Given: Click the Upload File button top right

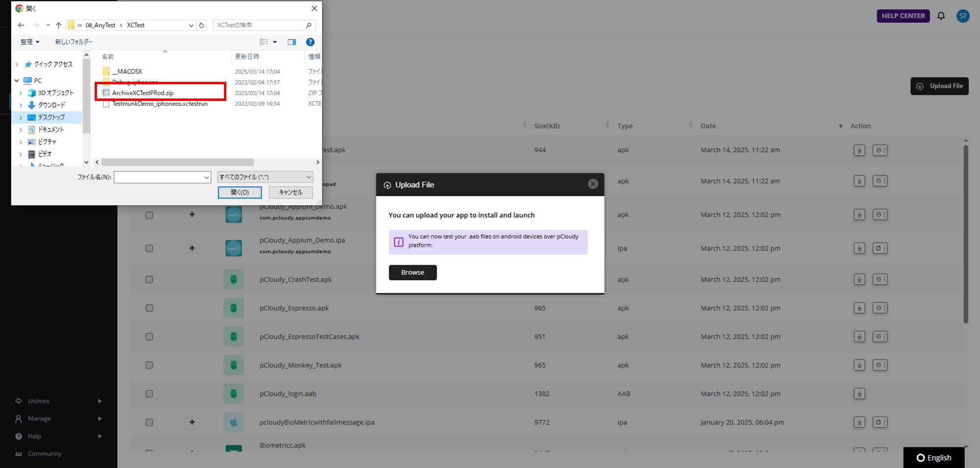Looking at the screenshot, I should (939, 86).
